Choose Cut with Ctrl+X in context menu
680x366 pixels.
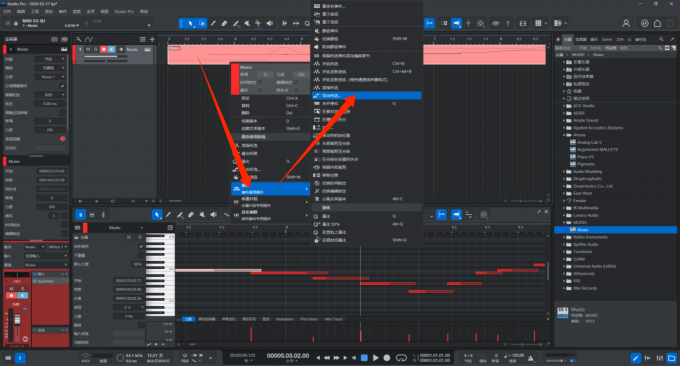click(270, 98)
